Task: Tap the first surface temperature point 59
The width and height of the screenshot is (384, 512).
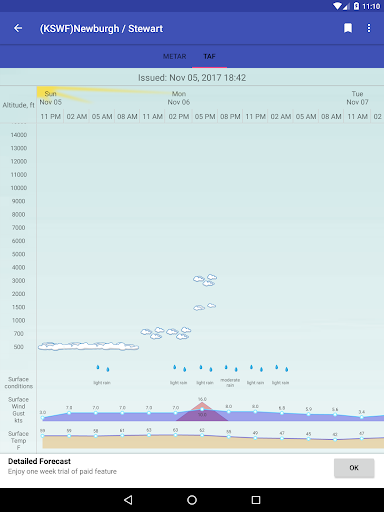Action: pyautogui.click(x=43, y=435)
